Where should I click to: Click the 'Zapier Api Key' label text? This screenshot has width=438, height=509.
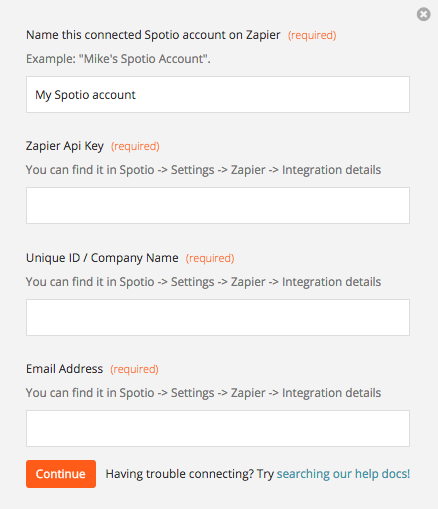click(x=65, y=146)
